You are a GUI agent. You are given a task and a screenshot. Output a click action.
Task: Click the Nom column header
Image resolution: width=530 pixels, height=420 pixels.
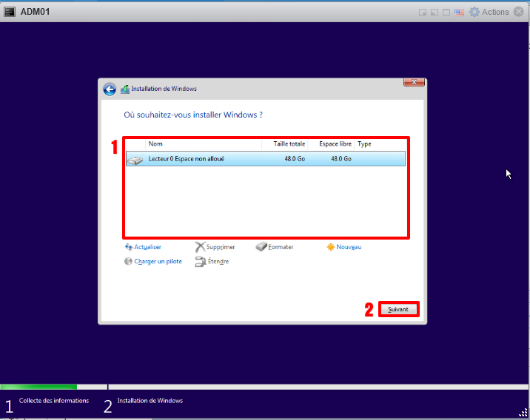pyautogui.click(x=155, y=144)
